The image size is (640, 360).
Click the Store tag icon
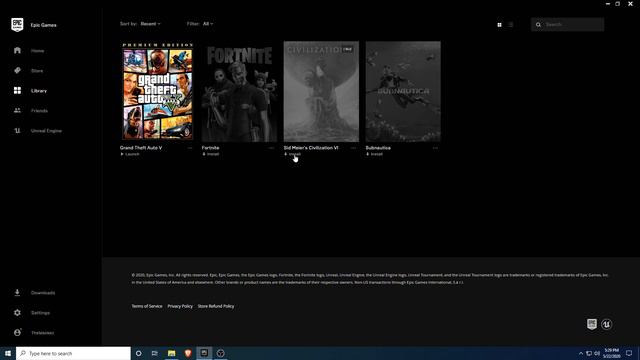tap(17, 70)
